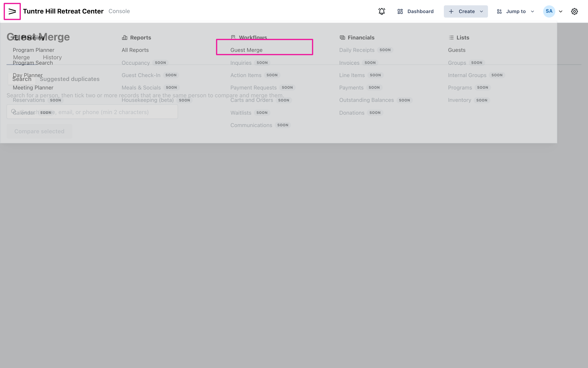Expand the user account chevron
Viewport: 588px width, 368px height.
pyautogui.click(x=561, y=11)
